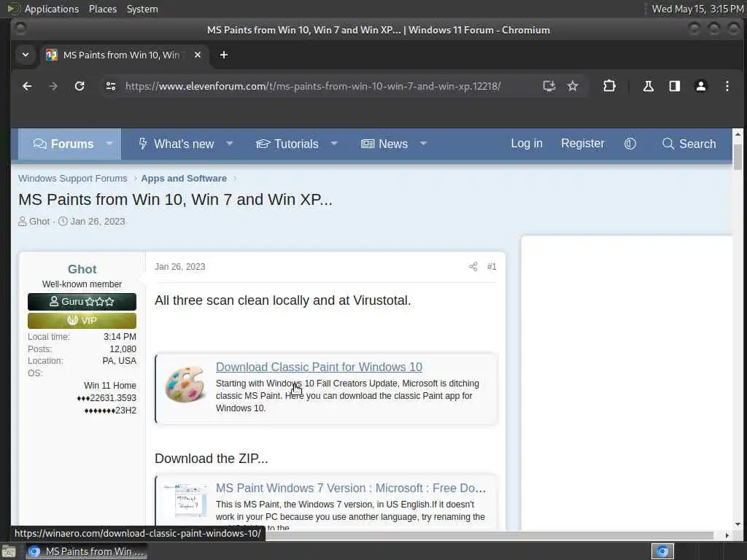
Task: Click the scrollbar down arrow
Action: [x=738, y=524]
